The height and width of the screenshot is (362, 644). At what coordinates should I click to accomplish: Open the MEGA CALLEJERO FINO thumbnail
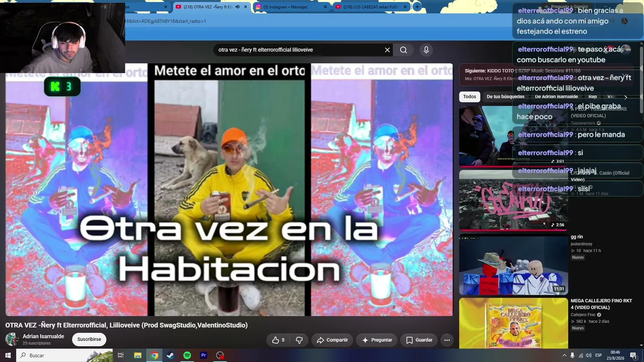pos(513,323)
